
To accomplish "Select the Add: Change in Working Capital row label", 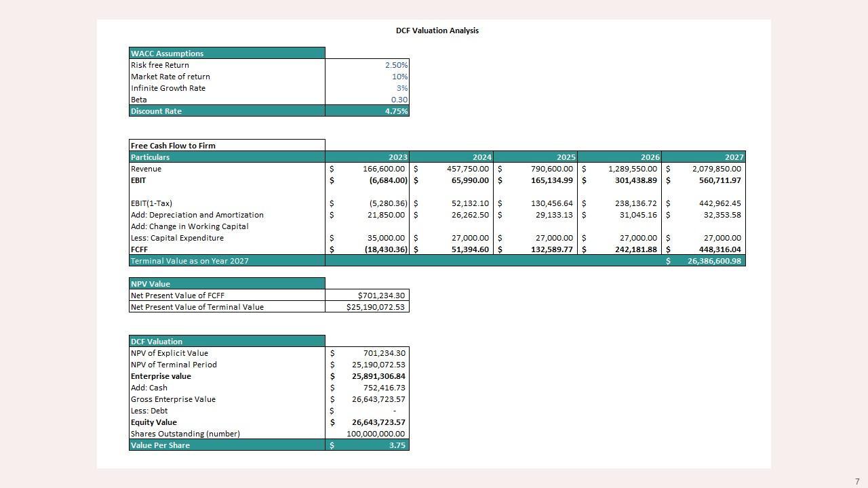I will click(189, 226).
